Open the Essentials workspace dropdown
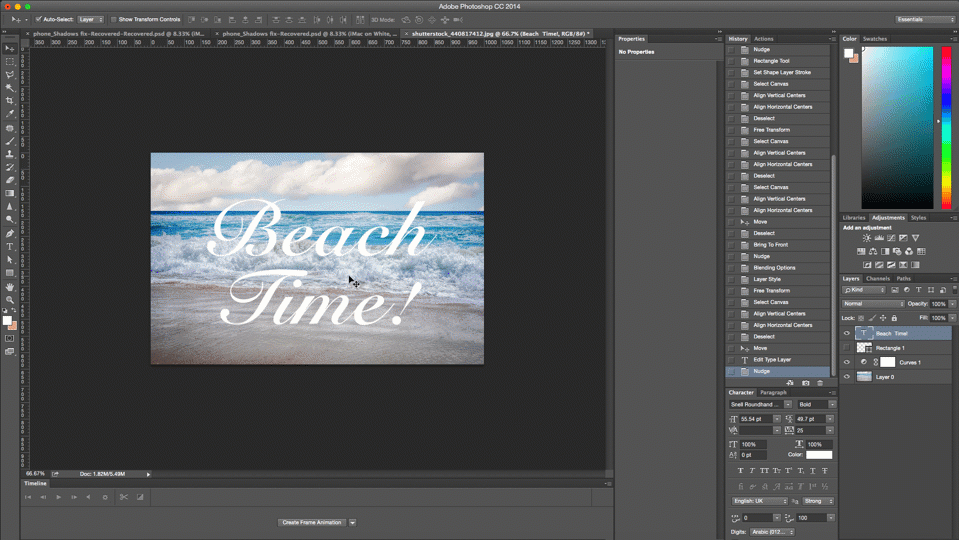Screen dimensions: 959x540 (924, 19)
